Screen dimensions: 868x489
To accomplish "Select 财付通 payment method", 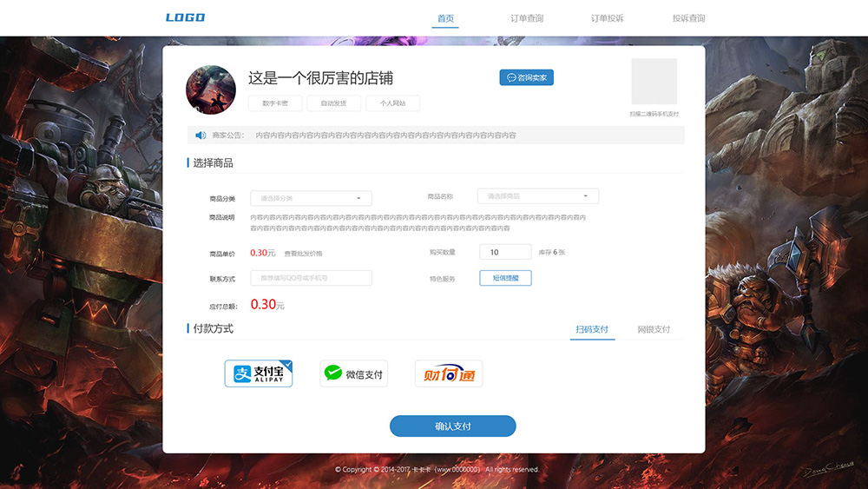I will [x=449, y=373].
